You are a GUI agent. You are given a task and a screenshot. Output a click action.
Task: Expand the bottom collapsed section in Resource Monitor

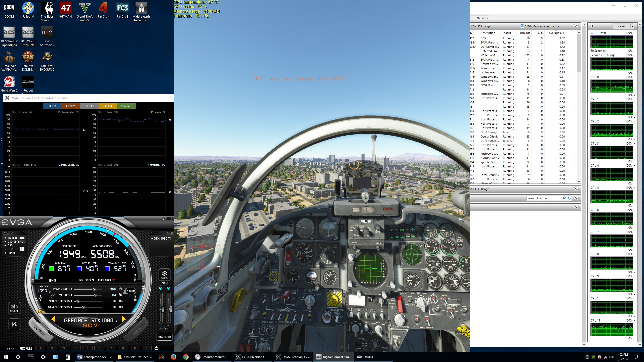coord(576,207)
